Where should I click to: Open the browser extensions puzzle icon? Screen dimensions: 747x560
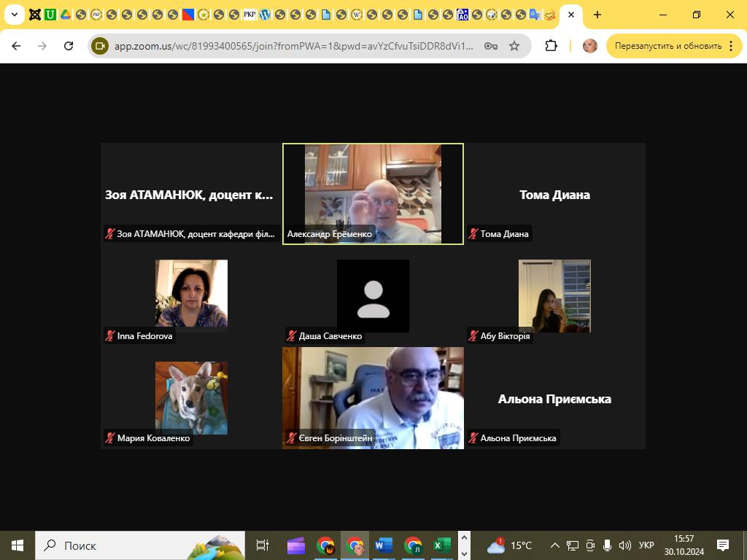point(551,46)
